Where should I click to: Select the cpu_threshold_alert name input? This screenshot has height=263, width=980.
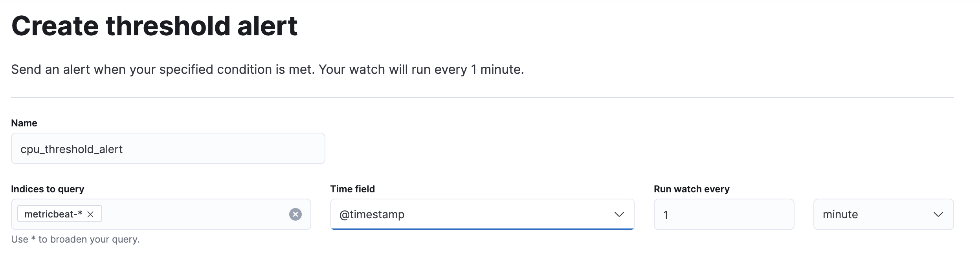point(168,148)
